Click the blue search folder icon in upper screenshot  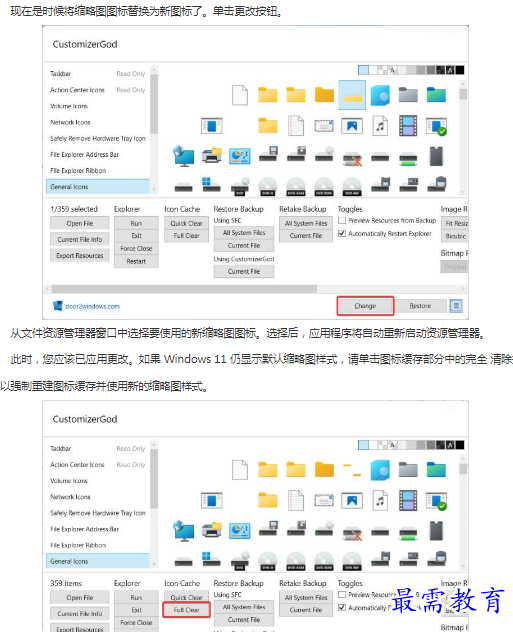click(x=380, y=95)
